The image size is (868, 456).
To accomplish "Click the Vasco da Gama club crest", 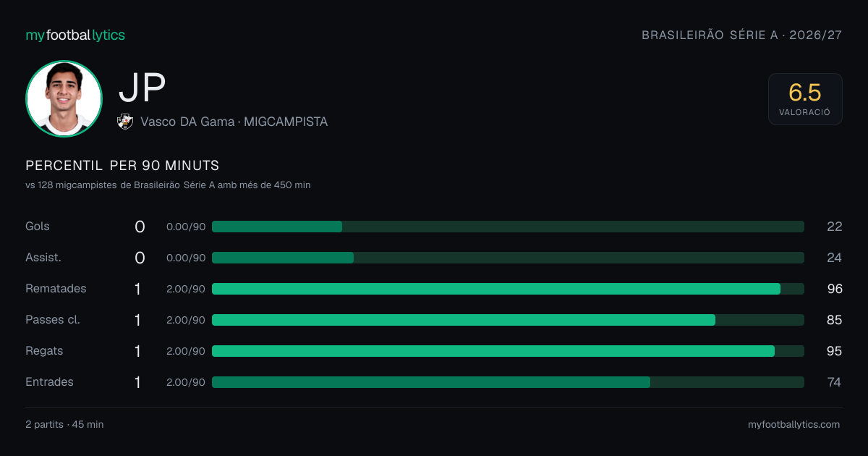I will 125,122.
